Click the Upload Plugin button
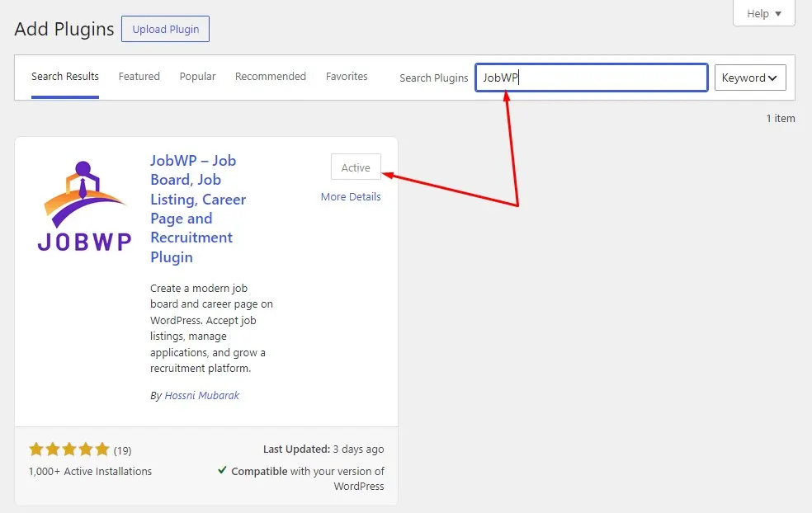This screenshot has height=513, width=812. click(165, 29)
